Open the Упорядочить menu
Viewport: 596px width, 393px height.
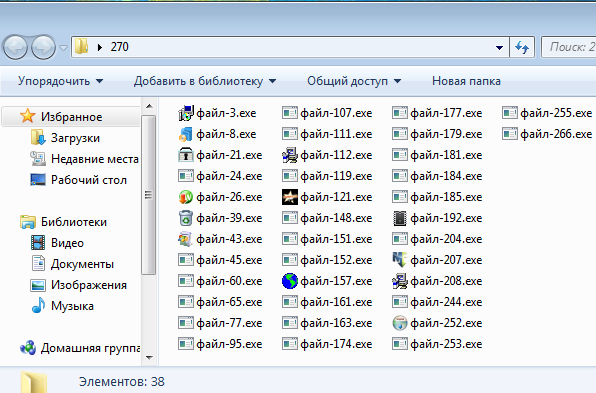[x=60, y=81]
